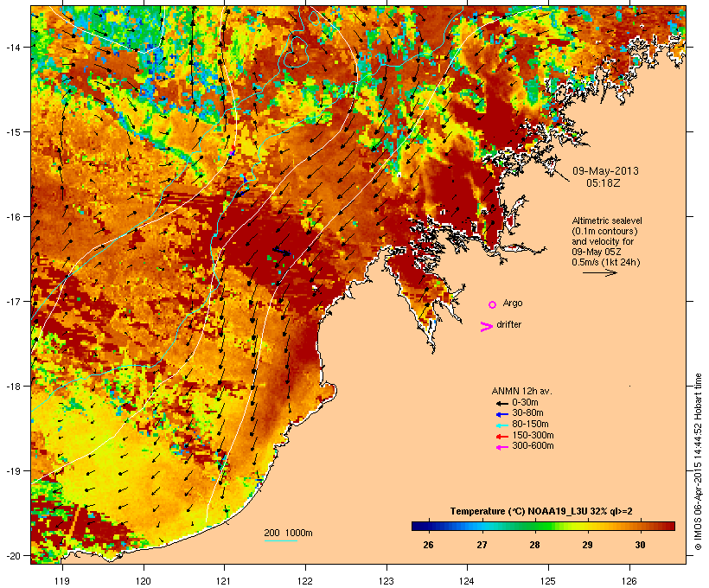Select the black 0-30m arrow legend icon

(501, 403)
